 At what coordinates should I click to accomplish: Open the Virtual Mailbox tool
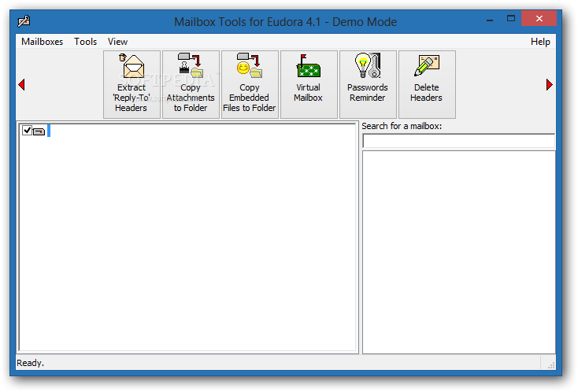click(309, 84)
